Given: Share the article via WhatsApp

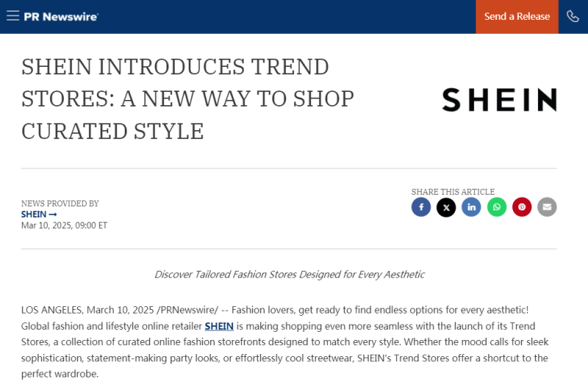Looking at the screenshot, I should 497,208.
